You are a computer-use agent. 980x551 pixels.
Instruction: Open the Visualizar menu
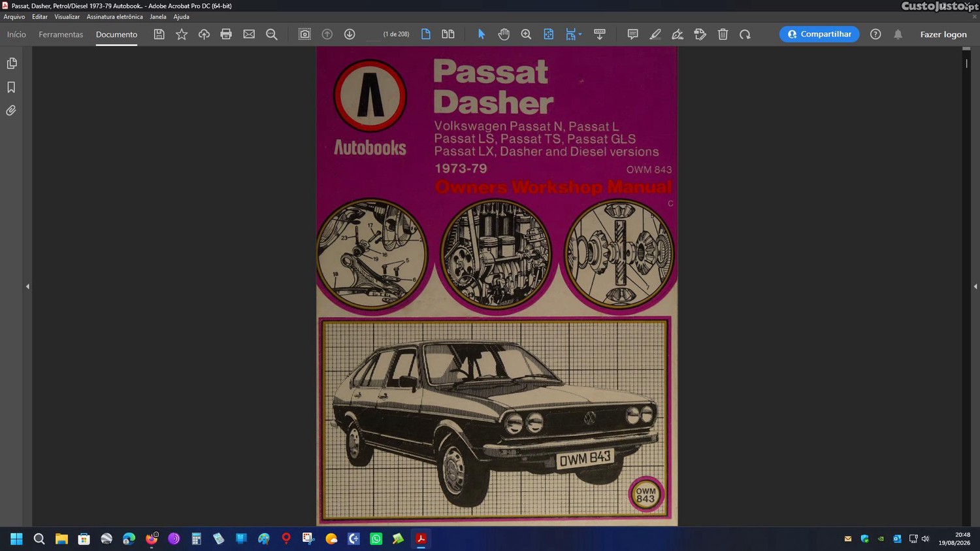pyautogui.click(x=67, y=17)
